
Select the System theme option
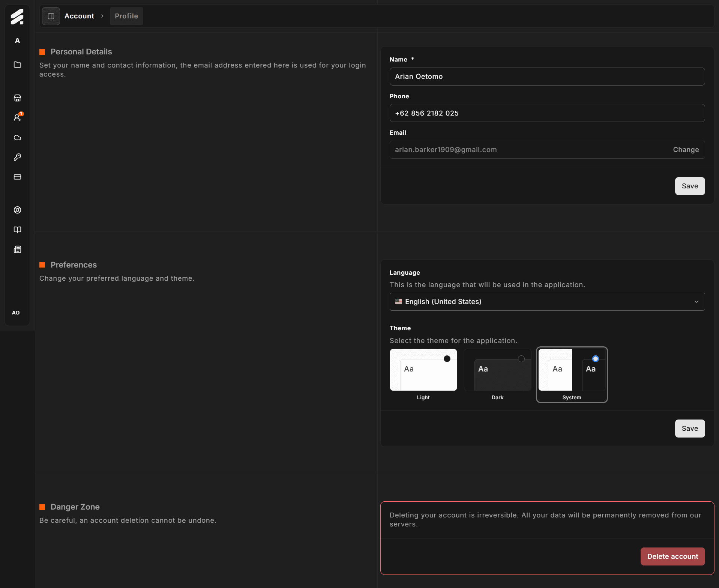(x=572, y=374)
